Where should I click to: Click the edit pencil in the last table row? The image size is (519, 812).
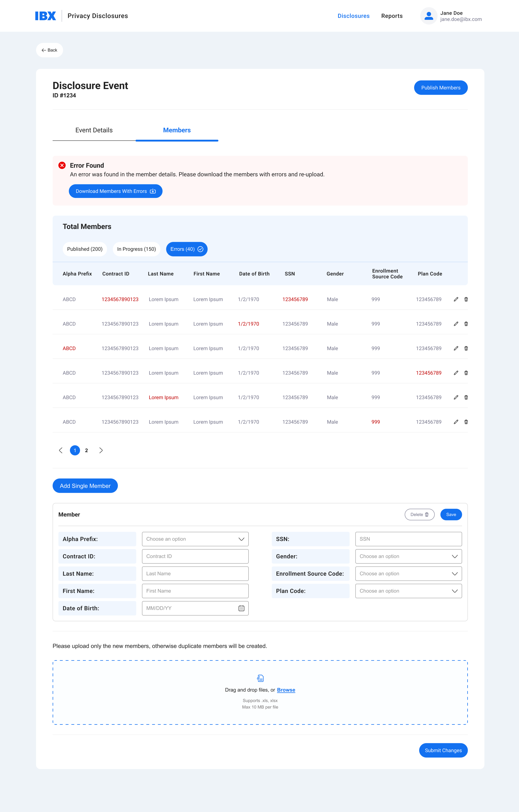[x=456, y=422]
